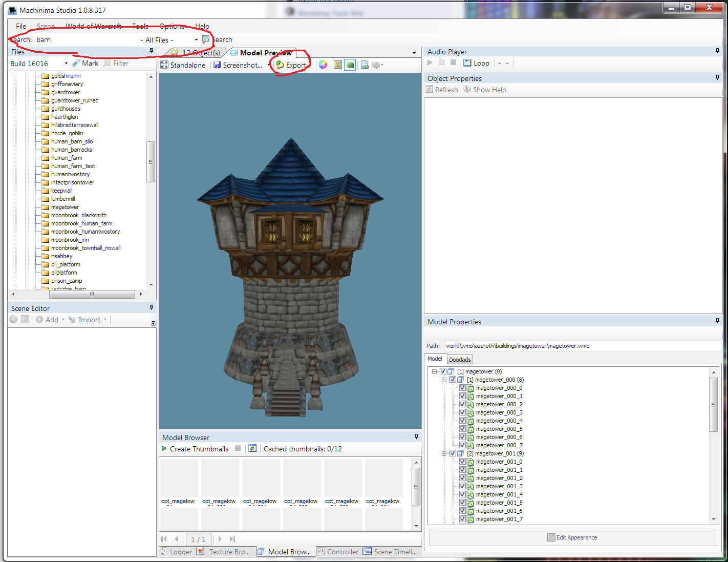
Task: Collapse the magetower_000 (8) tree node
Action: pyautogui.click(x=444, y=380)
